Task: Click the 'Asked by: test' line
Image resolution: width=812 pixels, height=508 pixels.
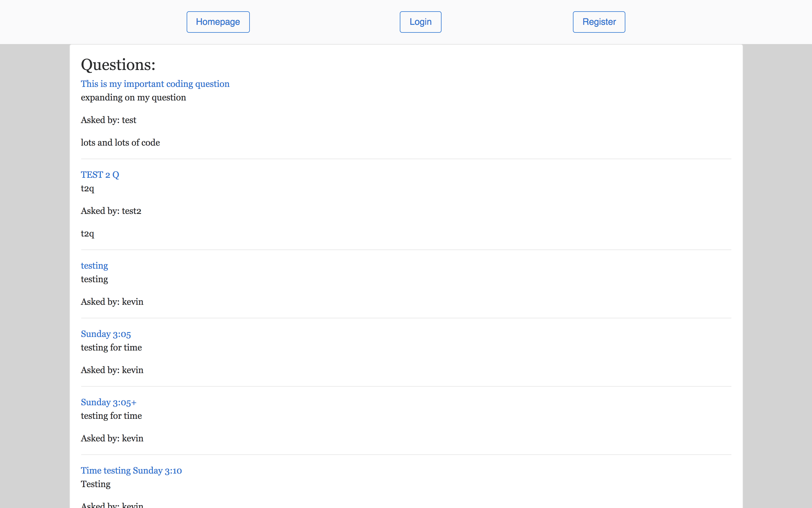Action: (x=108, y=120)
